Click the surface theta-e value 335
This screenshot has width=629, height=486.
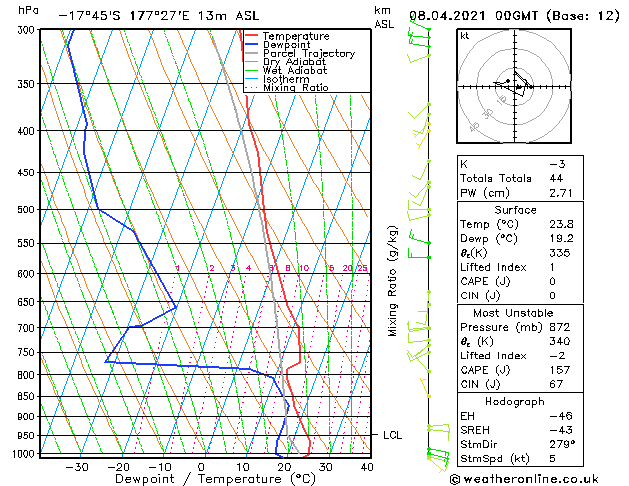click(560, 253)
